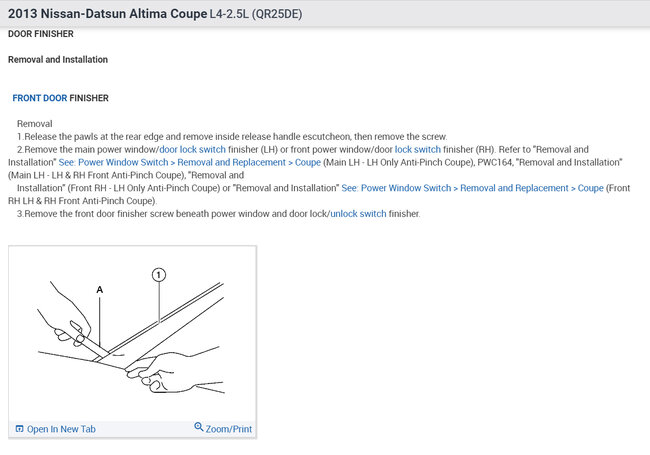Click the door finisher removal diagram
Image resolution: width=650 pixels, height=455 pixels.
132,332
